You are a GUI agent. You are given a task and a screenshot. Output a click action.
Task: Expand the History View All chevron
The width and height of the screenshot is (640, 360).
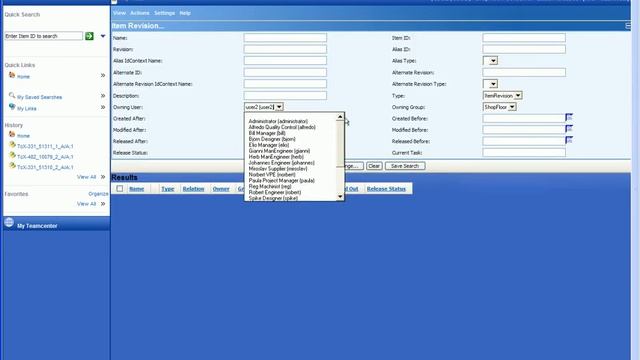[x=103, y=177]
